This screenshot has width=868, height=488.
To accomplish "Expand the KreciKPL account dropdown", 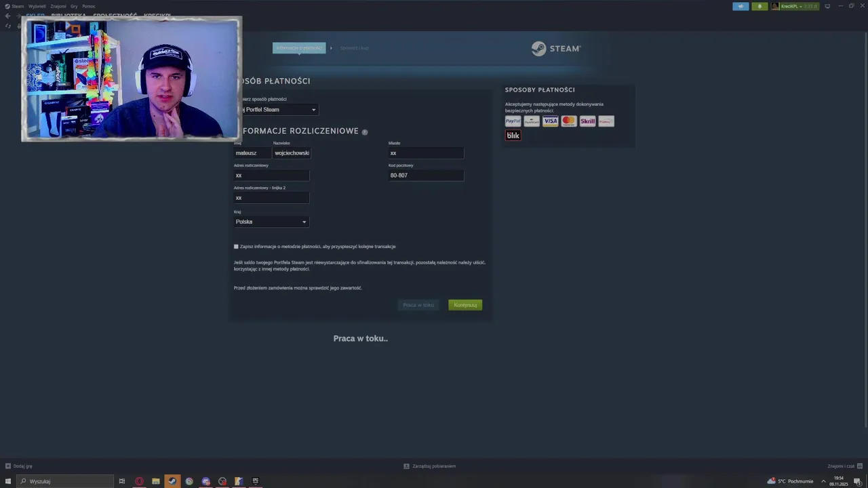I will pos(799,6).
